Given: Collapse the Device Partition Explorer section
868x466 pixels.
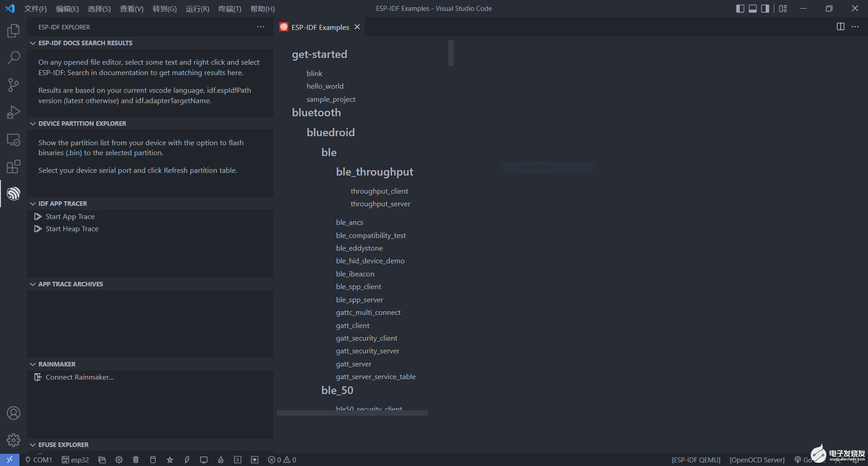Looking at the screenshot, I should (150, 124).
